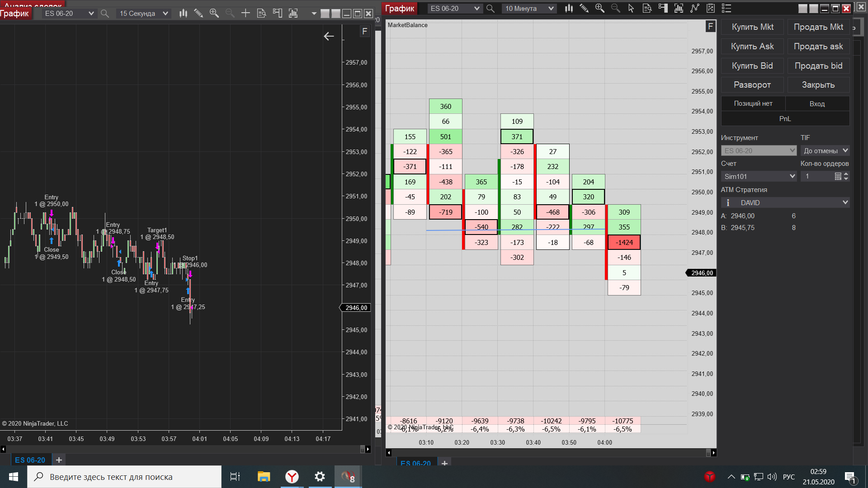Toggle F button on MarketBalance chart
The width and height of the screenshot is (868, 488).
[710, 26]
